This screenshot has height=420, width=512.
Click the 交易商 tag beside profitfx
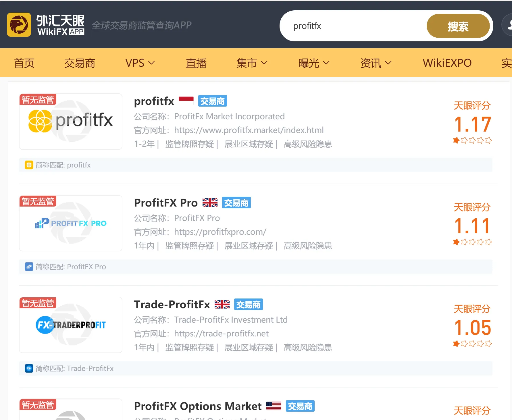(x=213, y=101)
